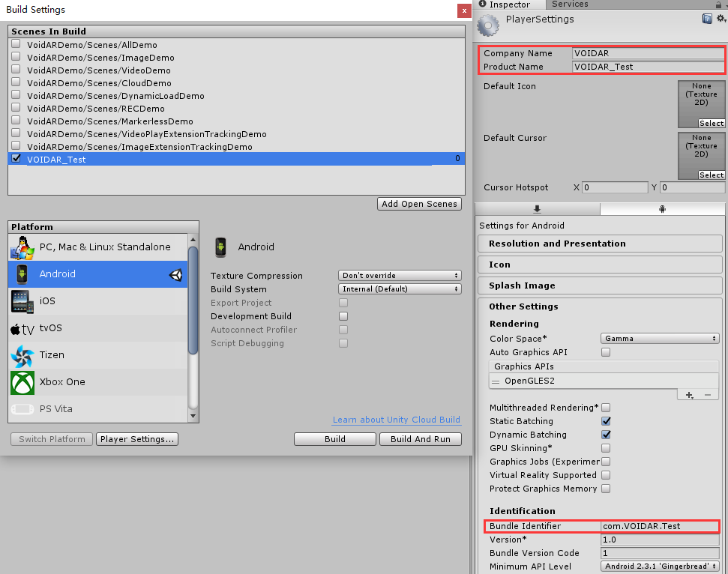Select the PC, Mac & Linux Standalone platform icon
The width and height of the screenshot is (728, 574).
[x=22, y=247]
